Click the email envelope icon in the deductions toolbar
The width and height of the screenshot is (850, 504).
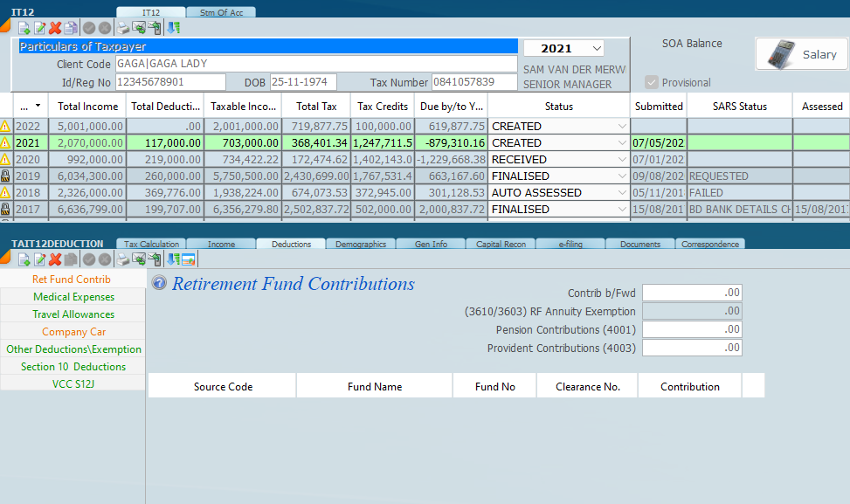[139, 259]
